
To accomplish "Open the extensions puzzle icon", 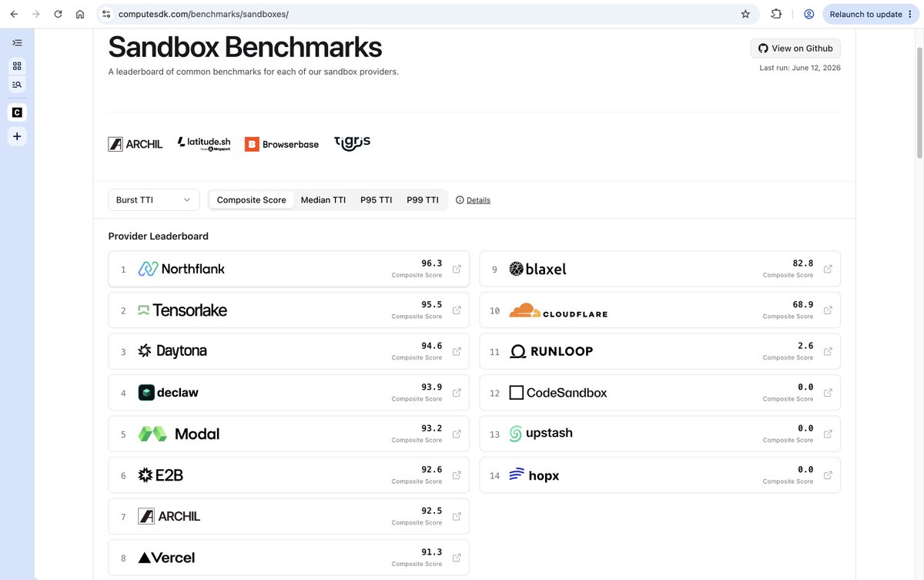I will (x=776, y=14).
